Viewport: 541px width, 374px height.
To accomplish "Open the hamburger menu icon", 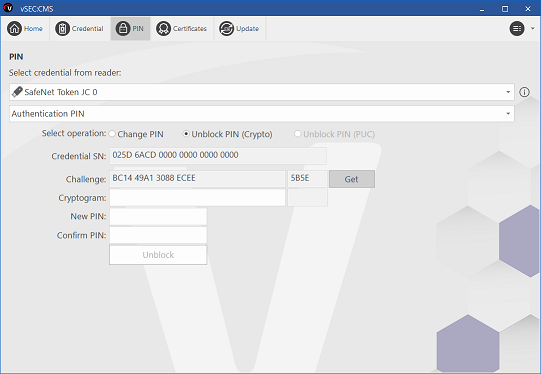I will coord(517,29).
